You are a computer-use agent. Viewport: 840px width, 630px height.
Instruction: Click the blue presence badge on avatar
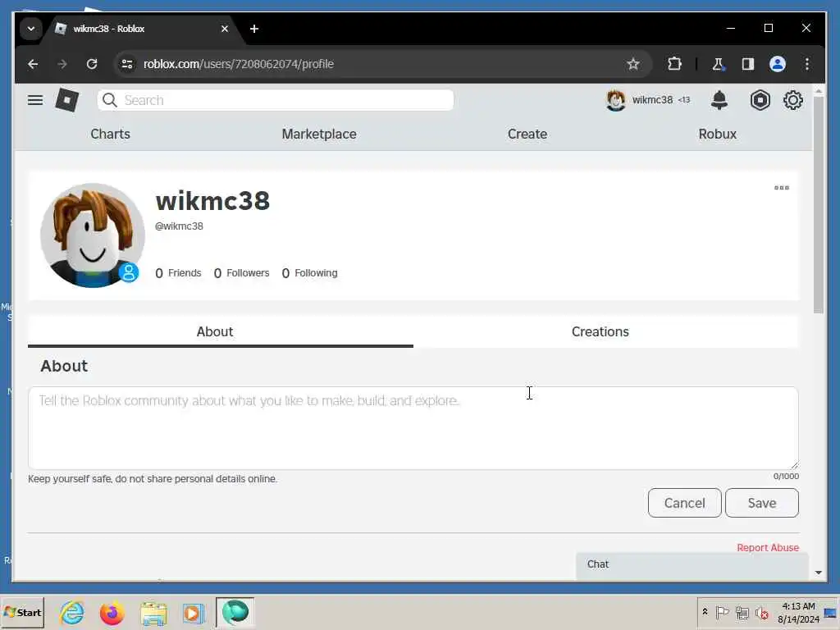tap(129, 272)
